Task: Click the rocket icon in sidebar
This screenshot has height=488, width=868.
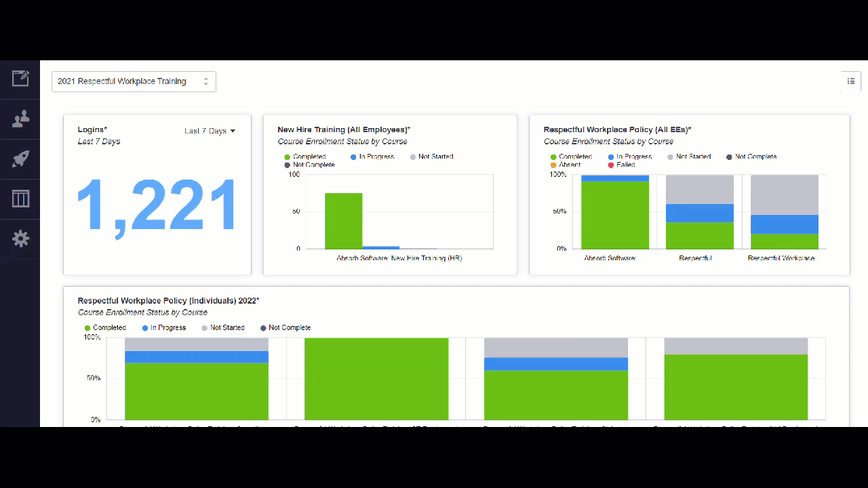Action: click(x=20, y=159)
